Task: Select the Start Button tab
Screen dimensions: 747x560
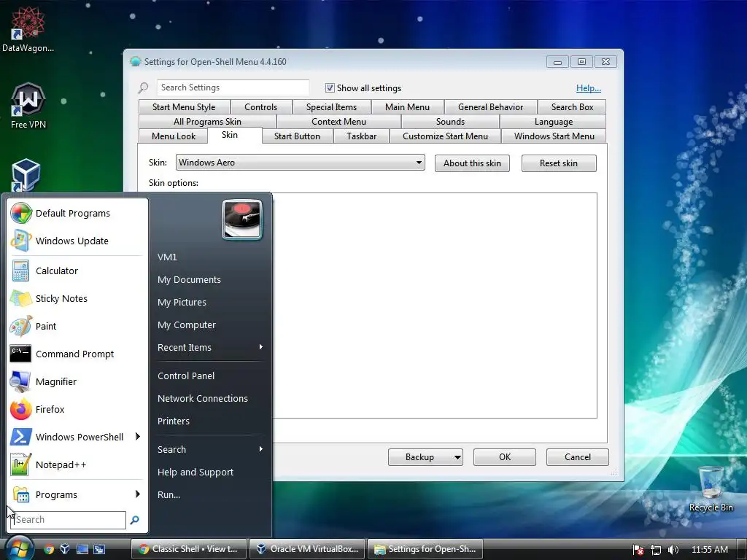Action: [x=298, y=136]
